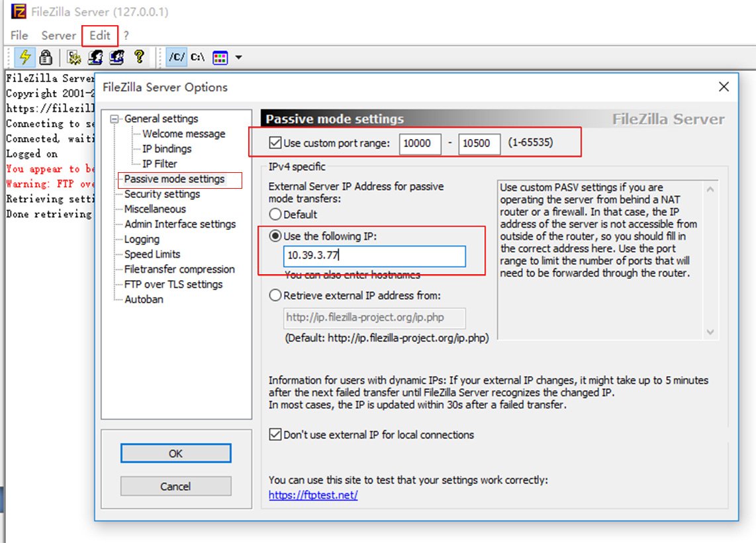756x543 pixels.
Task: Select IP Filter tree item
Action: tap(160, 164)
